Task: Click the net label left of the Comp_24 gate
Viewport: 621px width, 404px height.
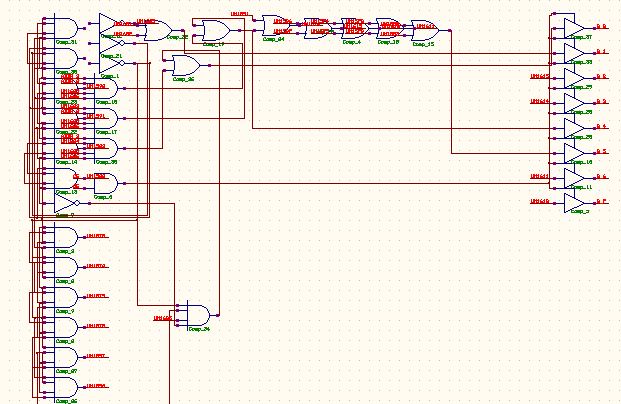Action: coord(163,318)
